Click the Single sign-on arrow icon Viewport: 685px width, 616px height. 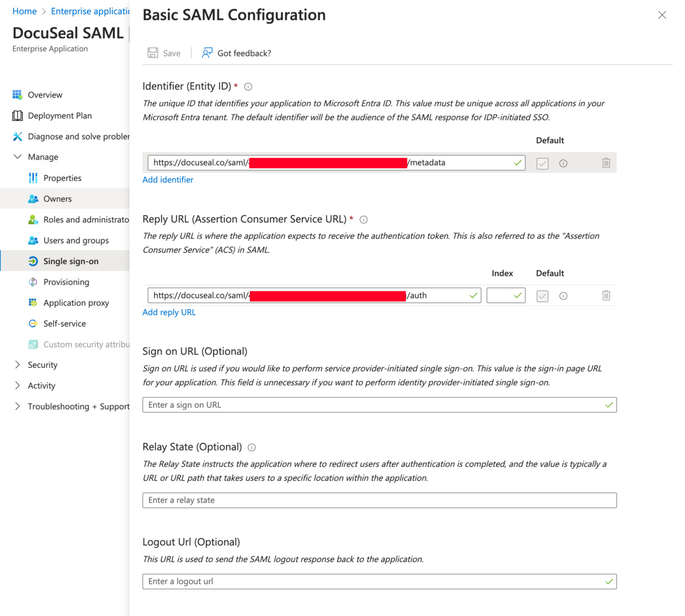click(x=33, y=261)
